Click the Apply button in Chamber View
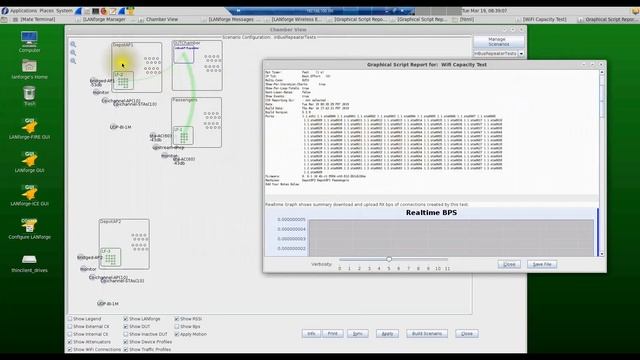The height and width of the screenshot is (360, 640). pyautogui.click(x=387, y=333)
